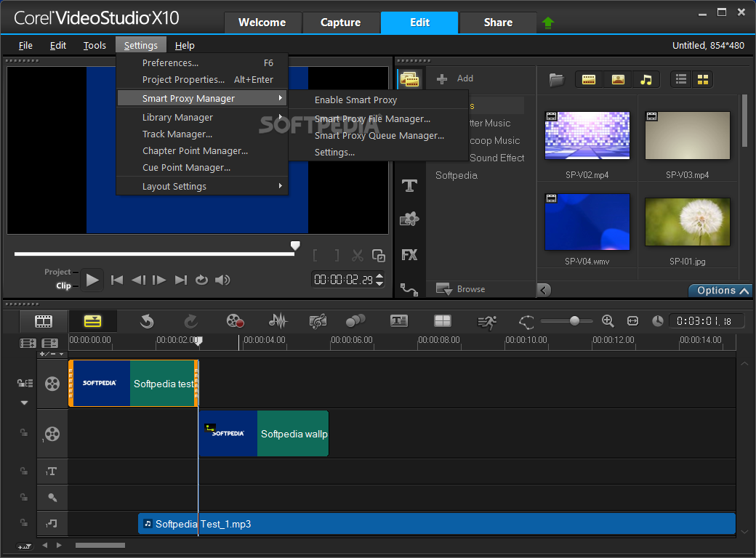Select Project playback mode
This screenshot has height=558, width=756.
pos(57,272)
